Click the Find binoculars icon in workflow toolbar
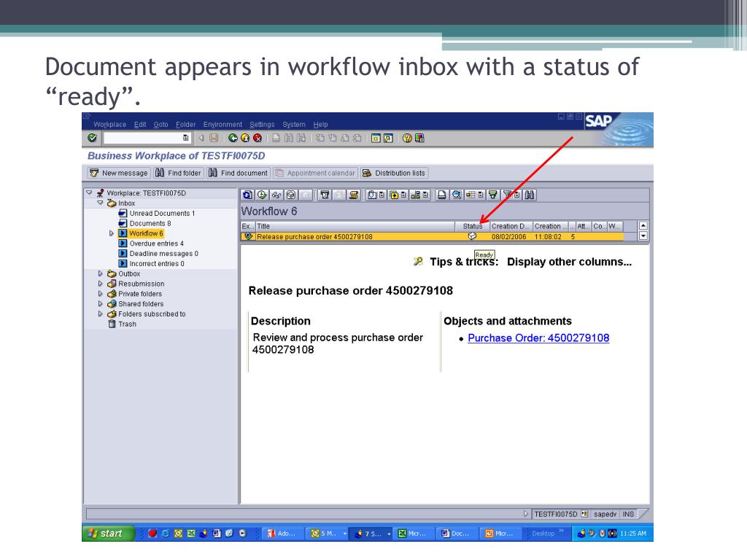 tap(530, 195)
